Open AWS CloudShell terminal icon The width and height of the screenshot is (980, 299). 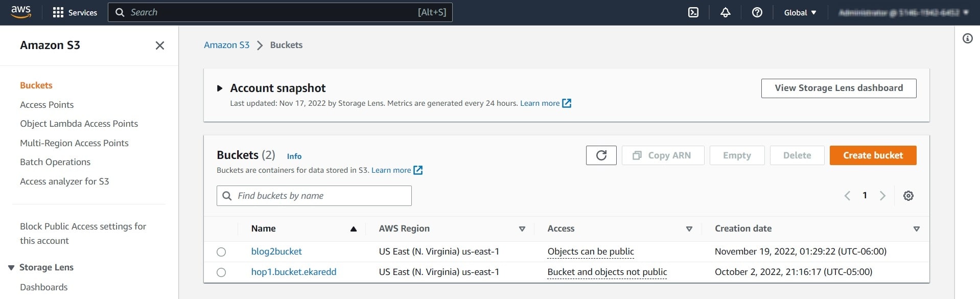coord(693,12)
